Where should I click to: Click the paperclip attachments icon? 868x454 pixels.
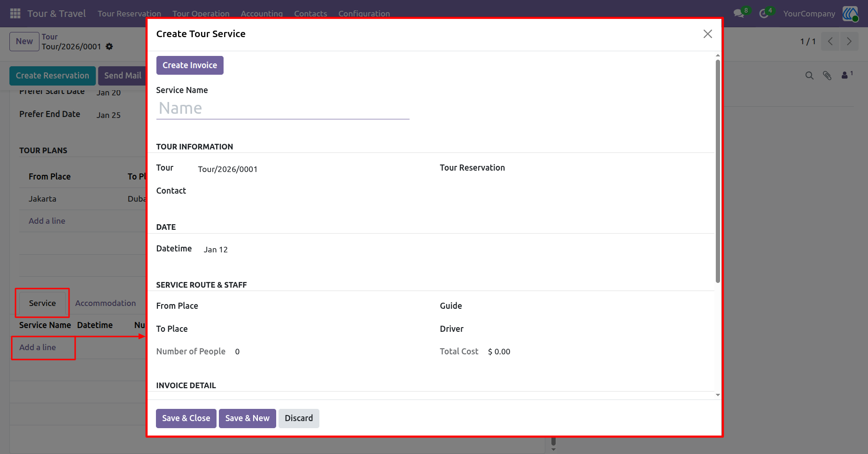[x=827, y=75]
